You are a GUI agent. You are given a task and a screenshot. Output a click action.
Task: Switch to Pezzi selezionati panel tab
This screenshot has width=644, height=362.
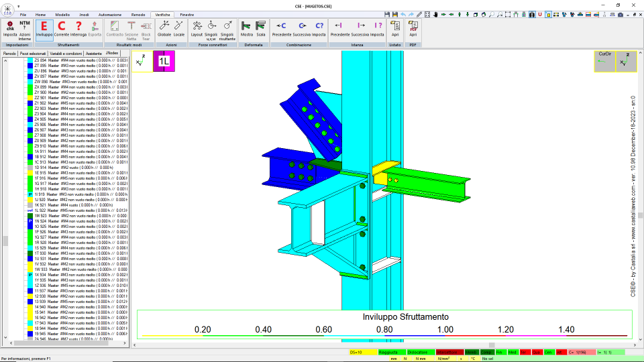click(33, 54)
